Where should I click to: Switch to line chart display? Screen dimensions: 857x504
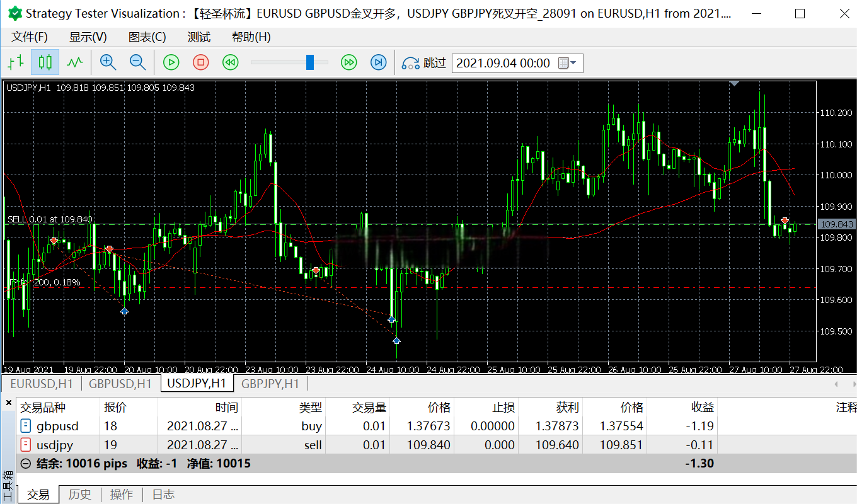coord(75,62)
